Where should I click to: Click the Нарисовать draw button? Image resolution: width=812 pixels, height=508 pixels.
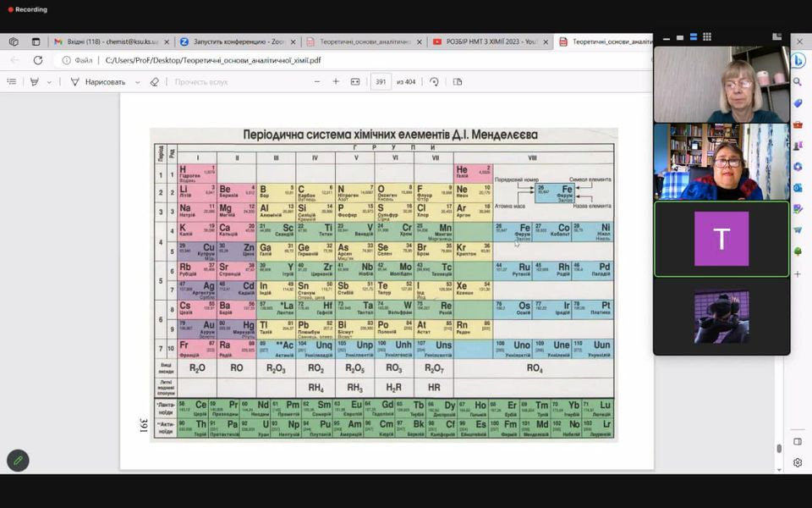tap(98, 82)
